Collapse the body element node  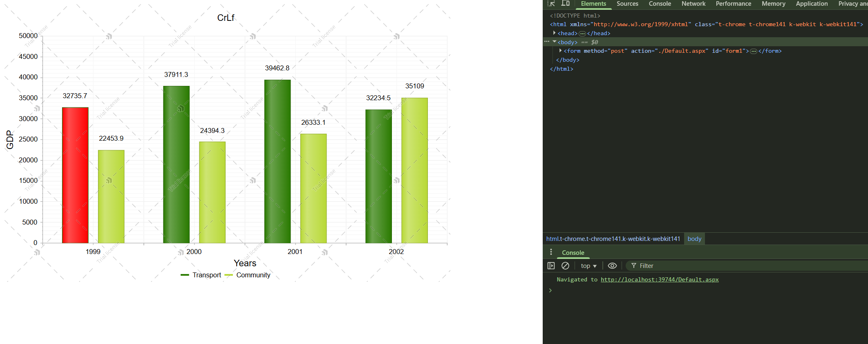[555, 42]
